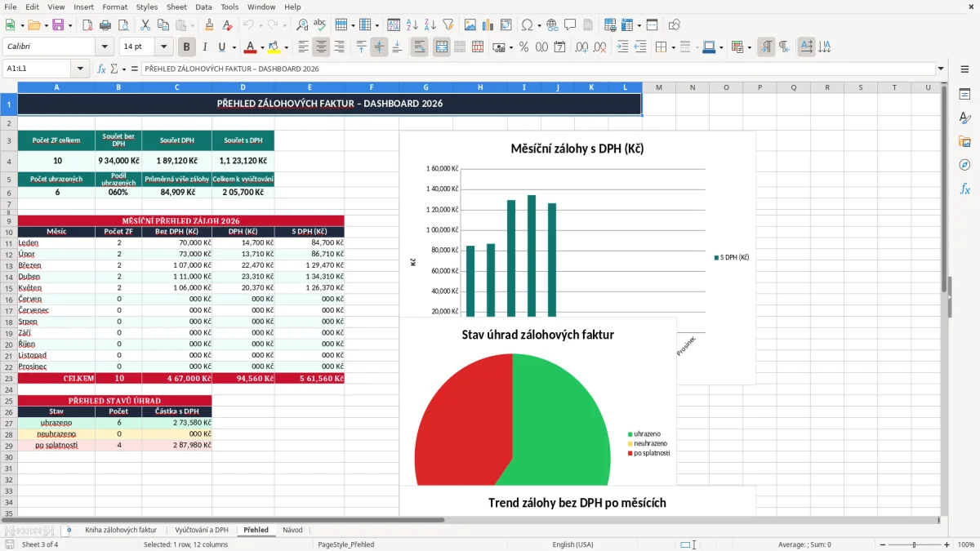Insert Special Character omega icon
Screen dimensions: 980x551
click(x=527, y=25)
